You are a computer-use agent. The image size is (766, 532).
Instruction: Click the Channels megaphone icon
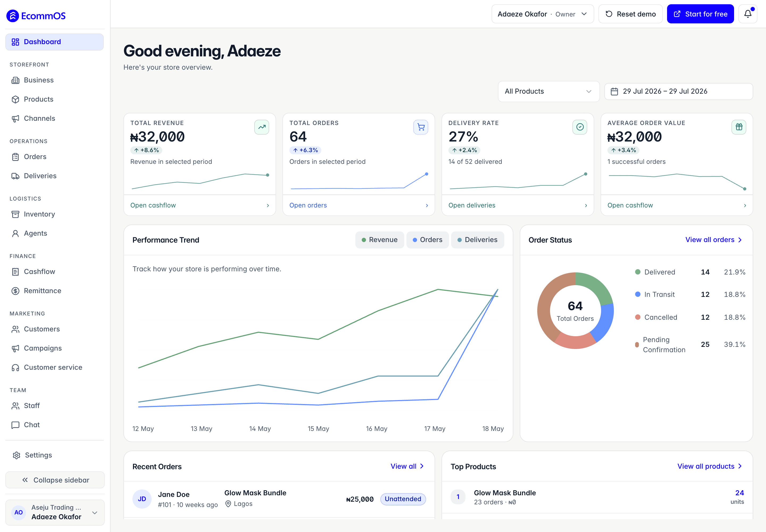pos(15,119)
